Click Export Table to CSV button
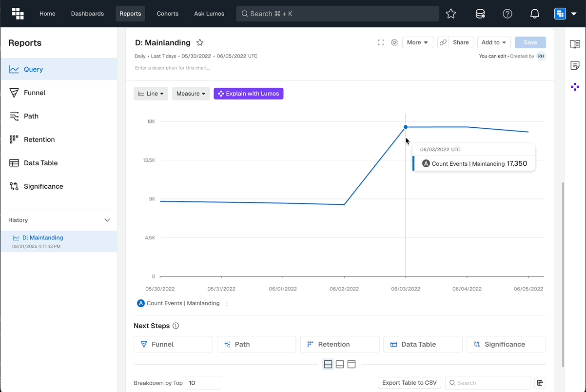Image resolution: width=586 pixels, height=392 pixels. pos(409,383)
